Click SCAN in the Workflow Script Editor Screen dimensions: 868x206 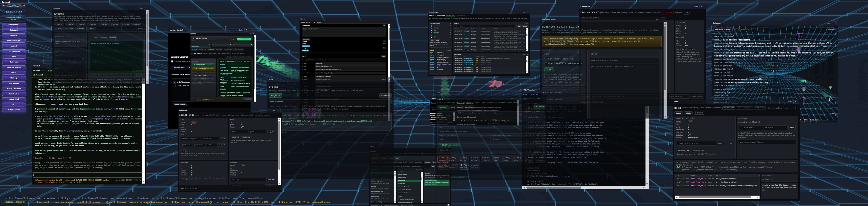pos(549,69)
